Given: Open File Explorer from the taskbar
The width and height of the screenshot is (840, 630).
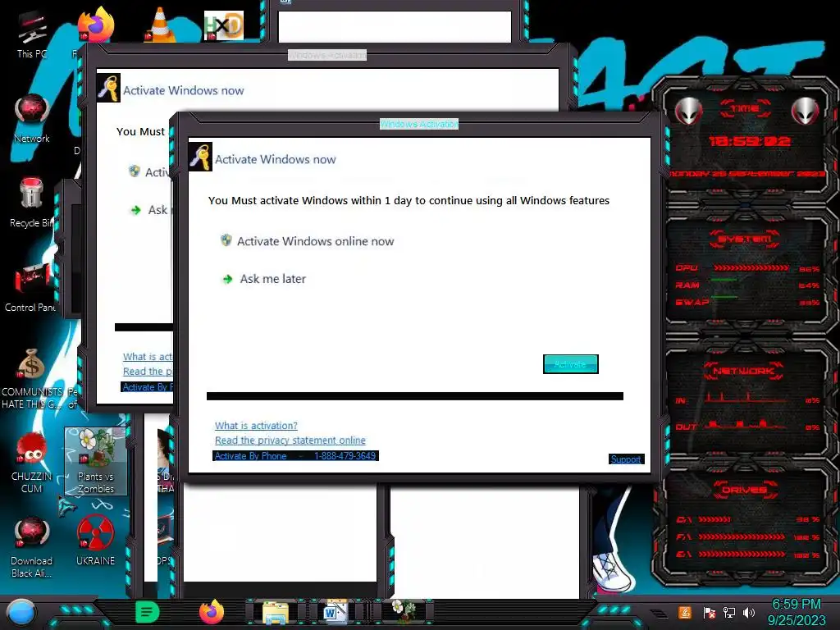Looking at the screenshot, I should (x=276, y=613).
